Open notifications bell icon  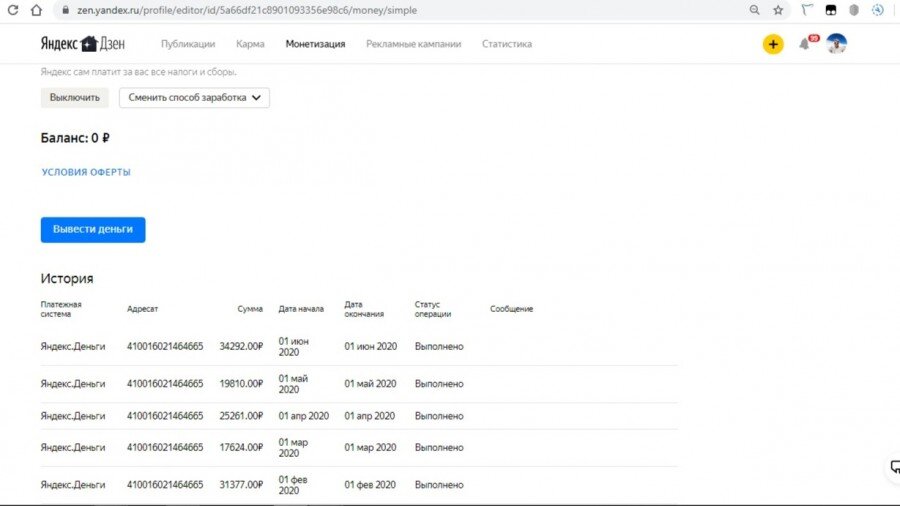[805, 44]
